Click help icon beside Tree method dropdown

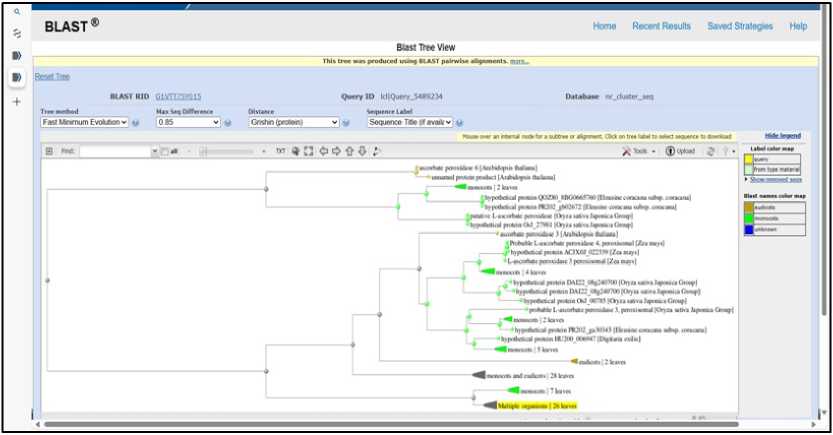135,123
